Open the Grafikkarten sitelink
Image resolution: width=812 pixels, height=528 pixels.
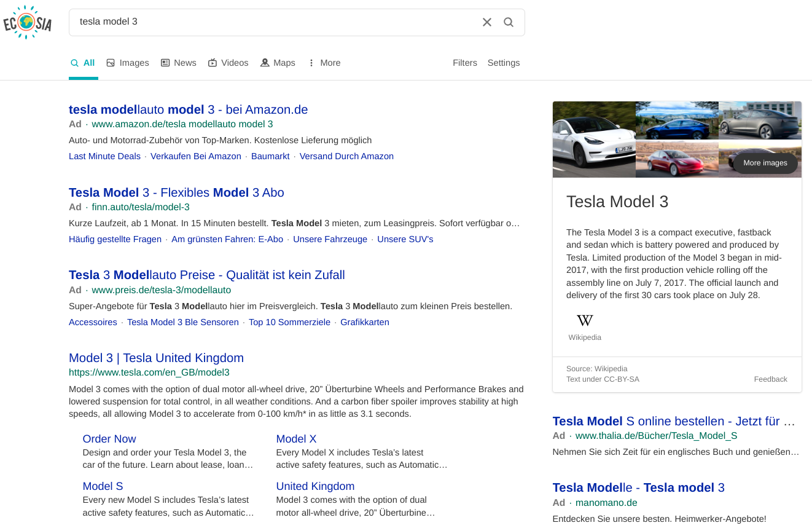click(365, 322)
